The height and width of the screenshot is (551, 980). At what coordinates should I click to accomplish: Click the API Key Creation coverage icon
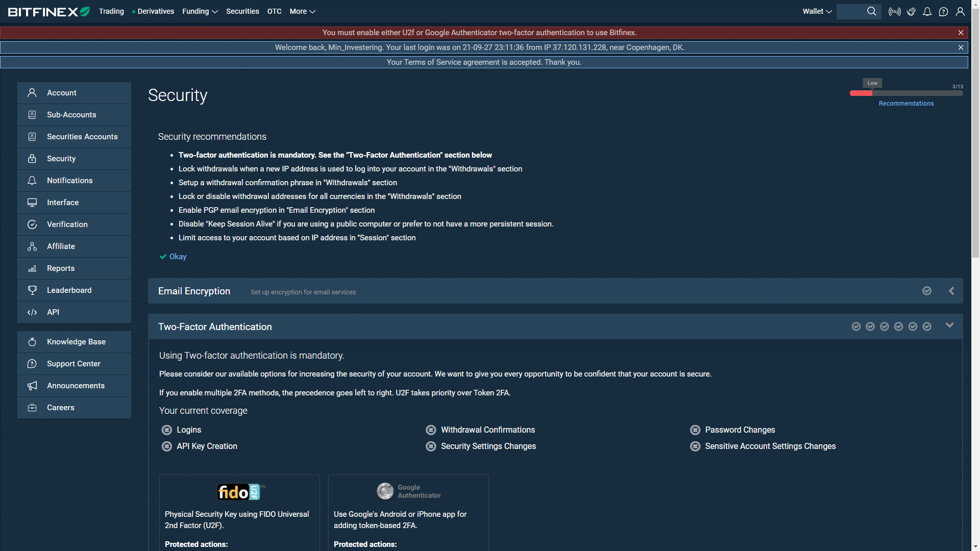pos(167,446)
